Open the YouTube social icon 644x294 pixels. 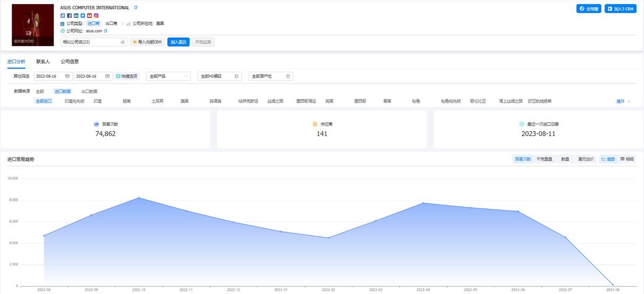[89, 15]
